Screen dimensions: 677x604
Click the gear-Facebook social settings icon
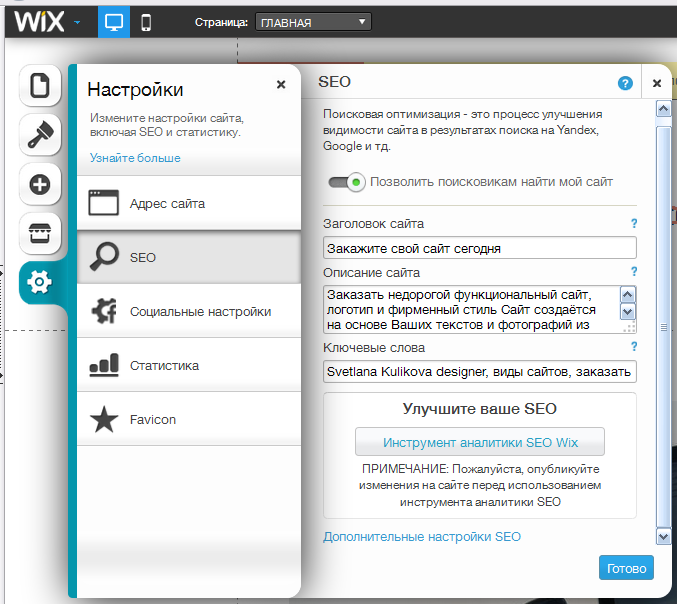[x=104, y=311]
